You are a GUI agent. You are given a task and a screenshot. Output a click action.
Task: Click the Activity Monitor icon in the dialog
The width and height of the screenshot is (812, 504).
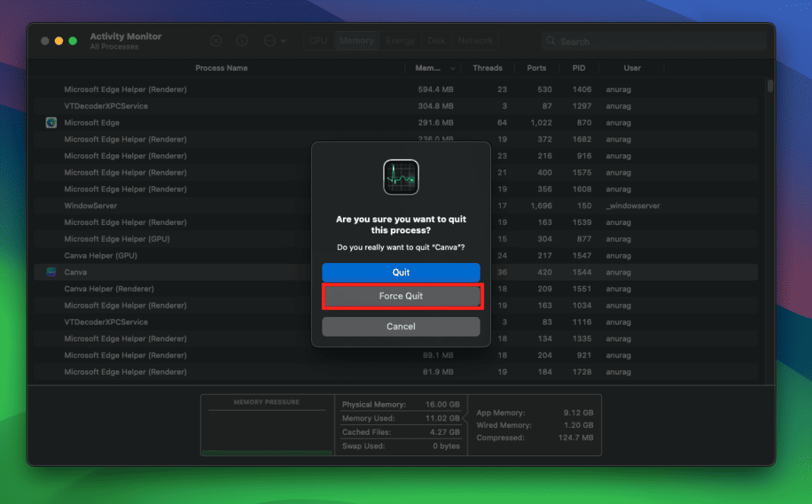tap(401, 177)
